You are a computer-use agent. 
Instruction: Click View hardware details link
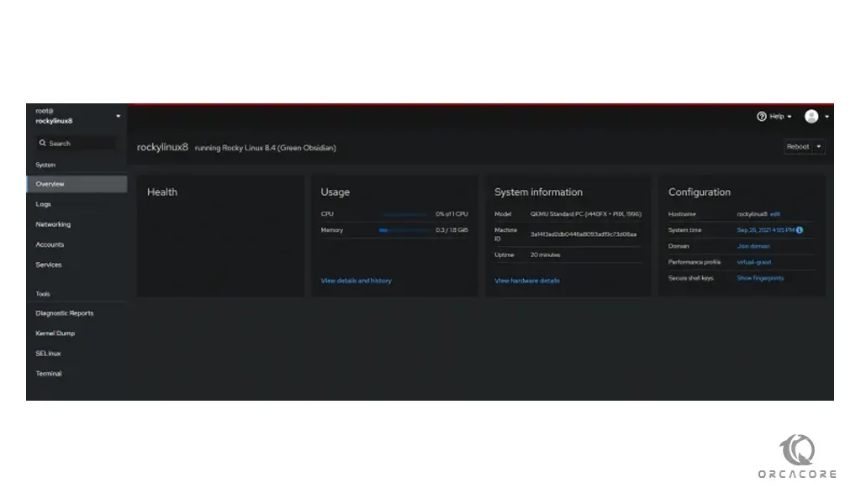point(527,281)
